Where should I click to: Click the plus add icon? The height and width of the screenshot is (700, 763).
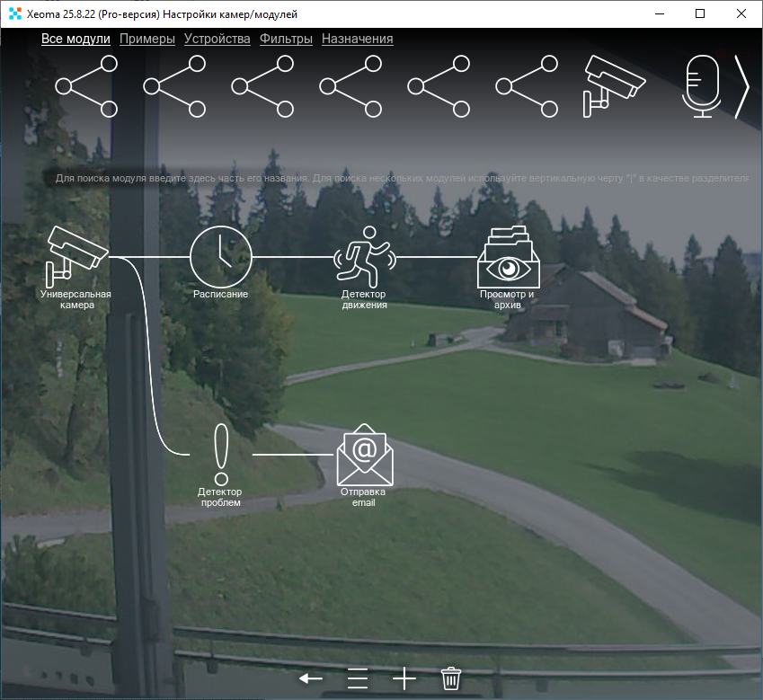coord(404,678)
